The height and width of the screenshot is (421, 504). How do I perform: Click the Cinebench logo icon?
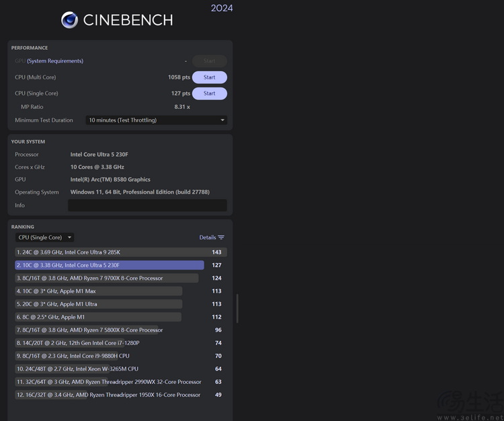pos(69,20)
